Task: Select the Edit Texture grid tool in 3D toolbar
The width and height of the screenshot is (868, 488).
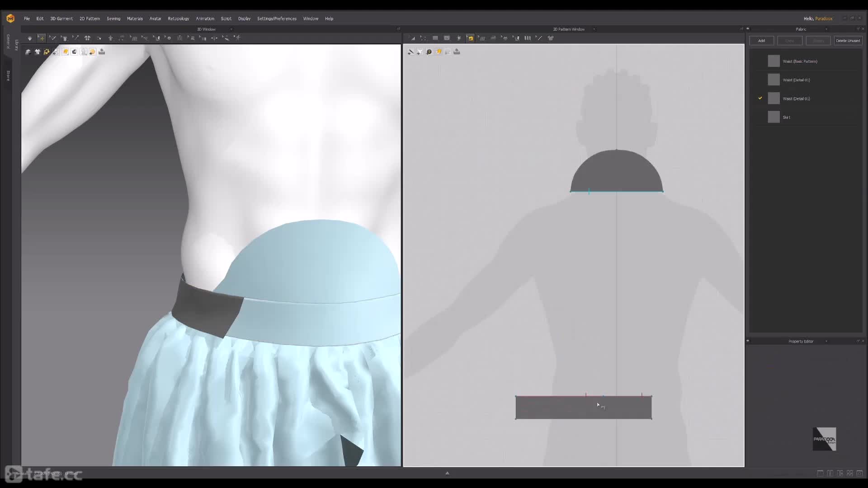Action: (133, 38)
